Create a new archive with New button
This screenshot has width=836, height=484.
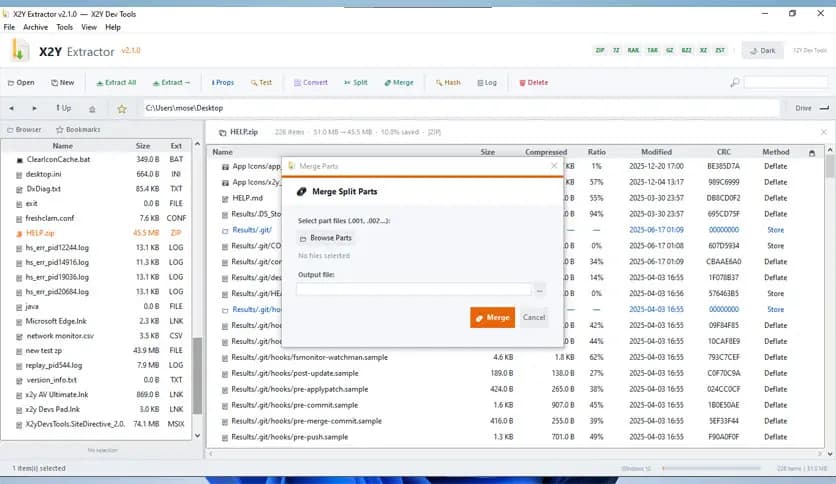pyautogui.click(x=62, y=83)
